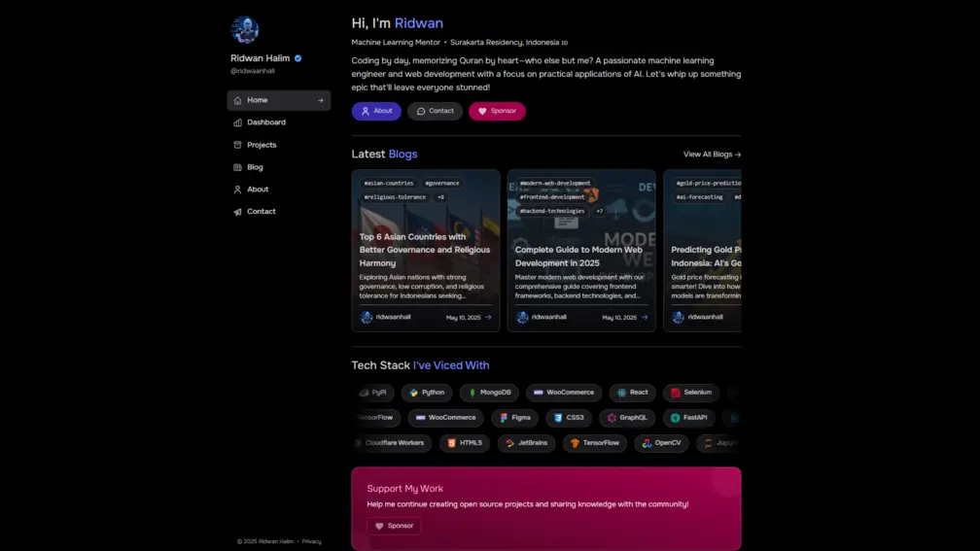Click the purple About button
The image size is (980, 551).
[x=376, y=111]
